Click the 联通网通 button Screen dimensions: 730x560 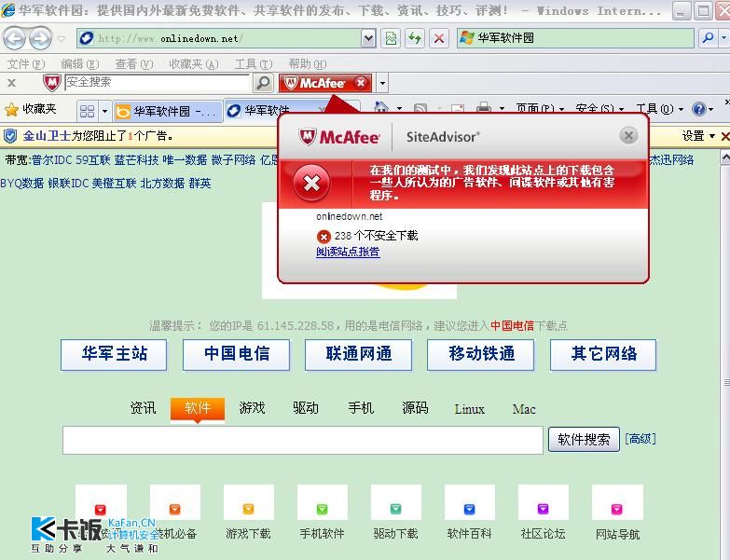point(359,354)
